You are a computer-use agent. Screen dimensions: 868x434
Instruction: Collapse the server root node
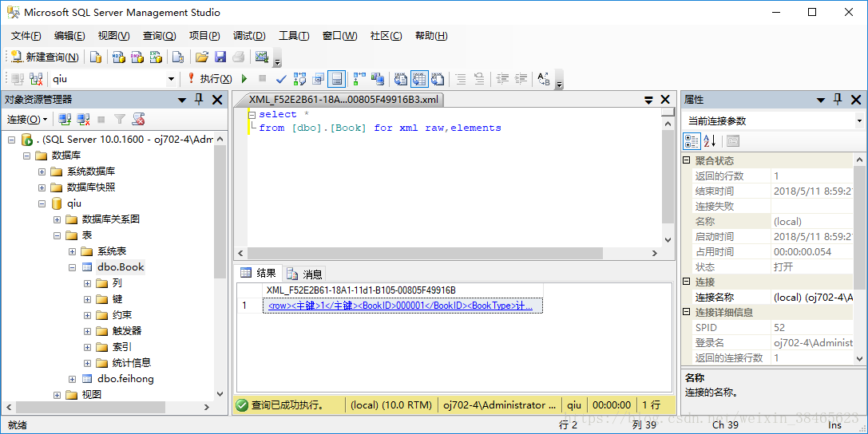point(11,140)
